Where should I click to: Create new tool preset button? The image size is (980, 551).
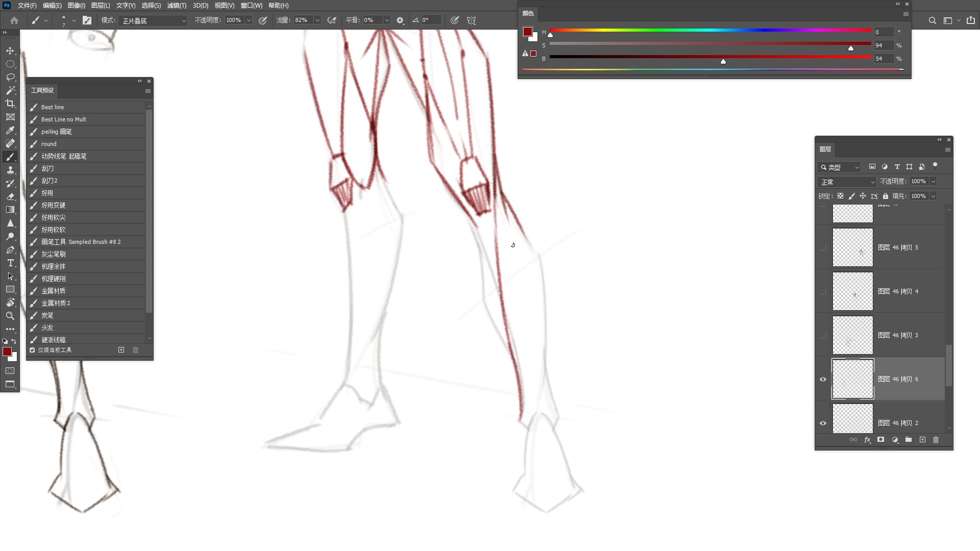pyautogui.click(x=121, y=350)
